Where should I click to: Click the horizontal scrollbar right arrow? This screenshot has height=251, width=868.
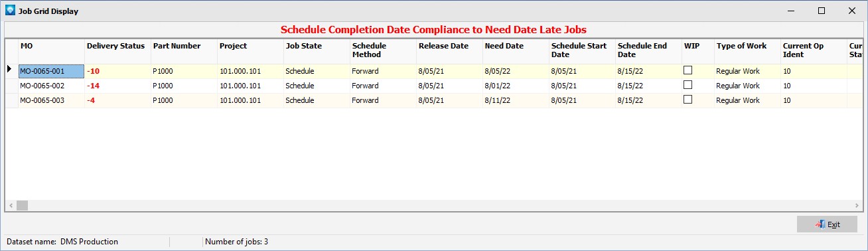[857, 205]
